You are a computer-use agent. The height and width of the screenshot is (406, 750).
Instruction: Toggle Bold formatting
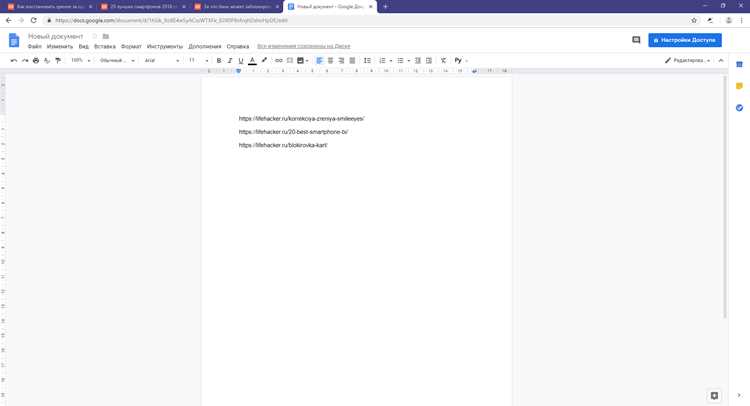pyautogui.click(x=219, y=61)
